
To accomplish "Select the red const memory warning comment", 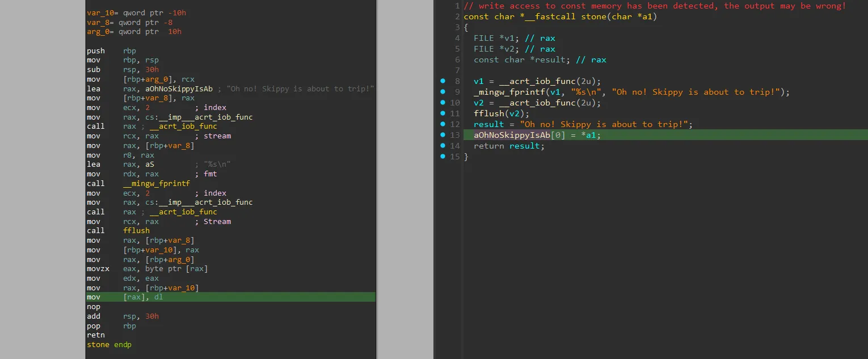I will (654, 6).
